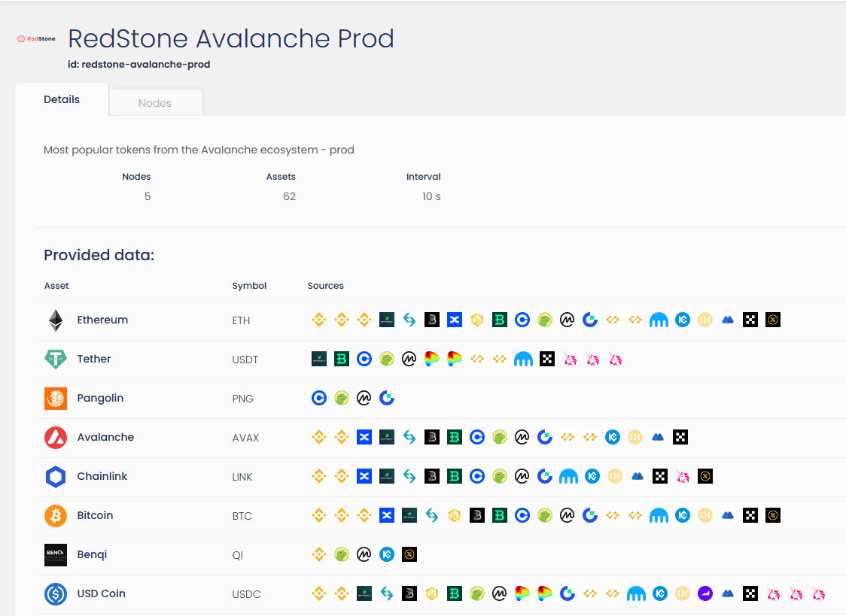Click CoinMarketCap source icon in Pangolin row
This screenshot has width=846, height=616.
[364, 399]
